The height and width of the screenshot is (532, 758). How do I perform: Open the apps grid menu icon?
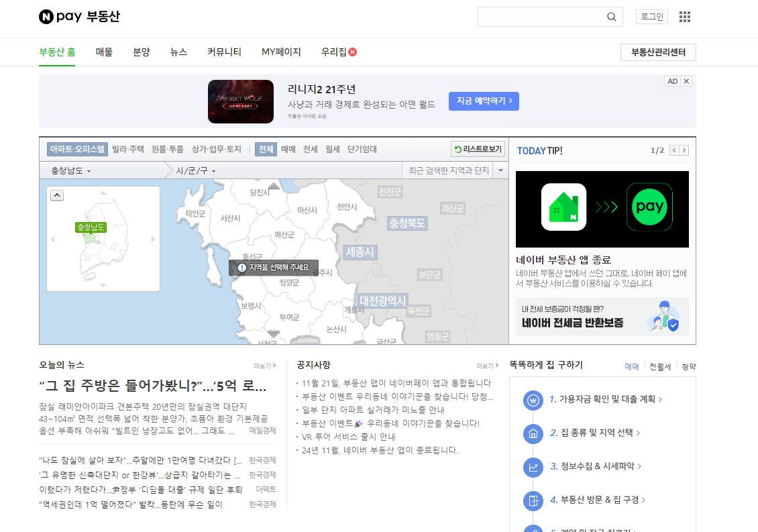pos(684,17)
